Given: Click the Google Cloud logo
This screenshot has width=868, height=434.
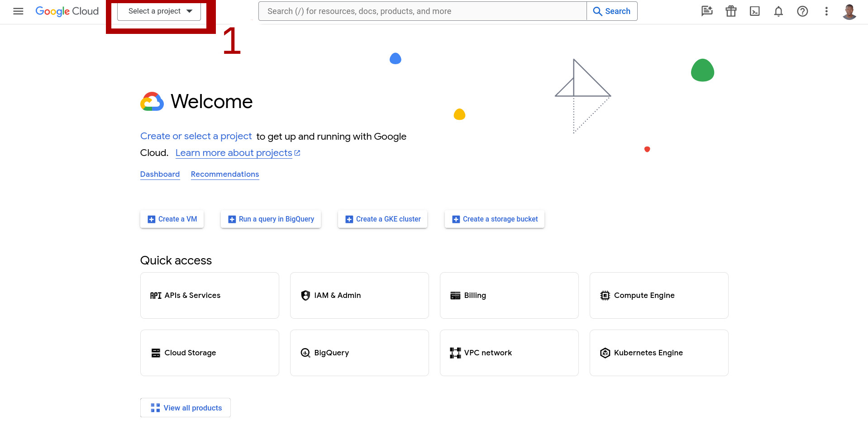Looking at the screenshot, I should coord(67,11).
